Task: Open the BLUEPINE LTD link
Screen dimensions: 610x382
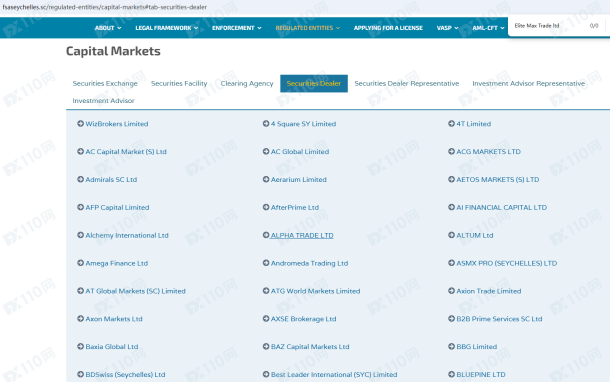Action: pos(481,375)
